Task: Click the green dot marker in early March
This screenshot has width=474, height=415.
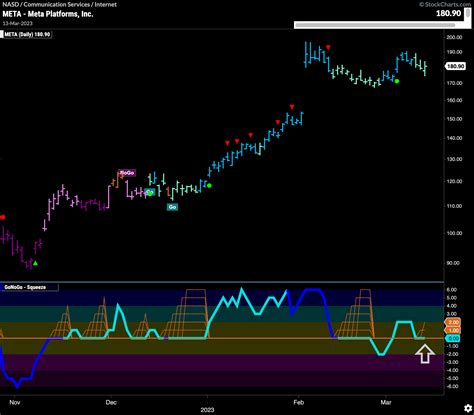Action: coord(397,81)
